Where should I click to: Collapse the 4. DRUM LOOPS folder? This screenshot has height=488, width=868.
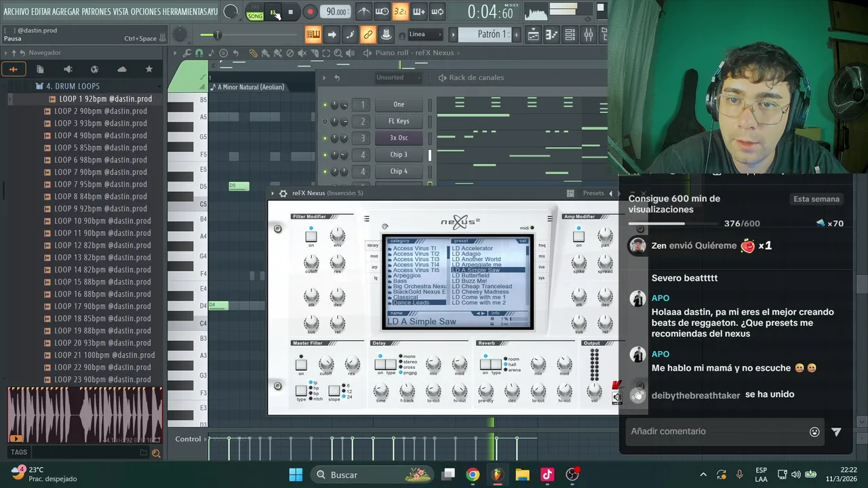(x=73, y=87)
